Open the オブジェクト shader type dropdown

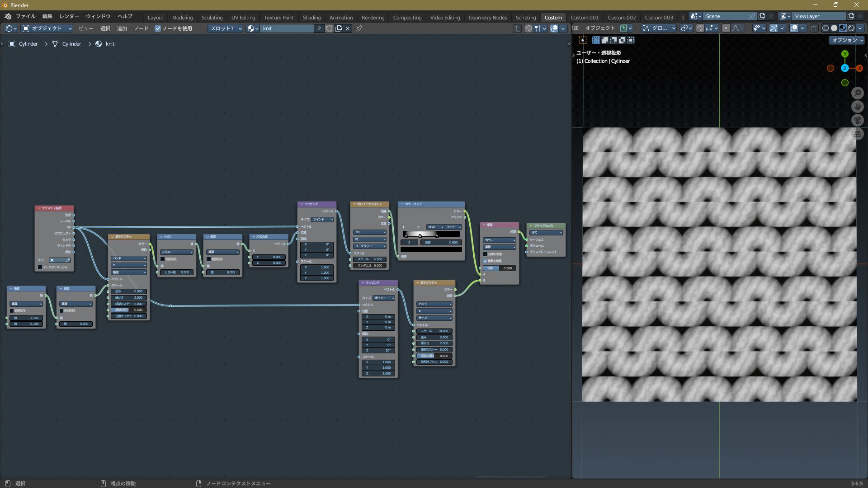click(x=47, y=28)
